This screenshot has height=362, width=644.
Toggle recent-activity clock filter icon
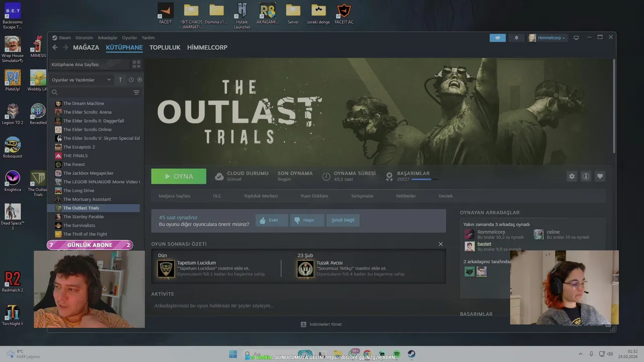131,79
